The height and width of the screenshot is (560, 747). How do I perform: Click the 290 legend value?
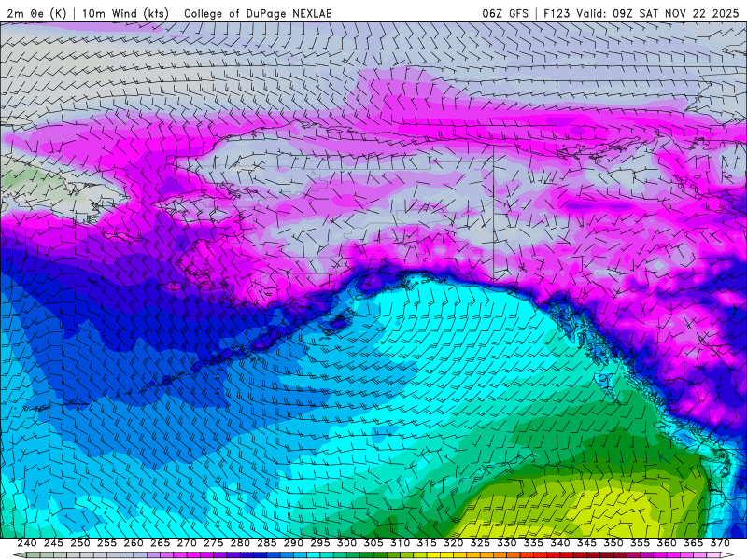[293, 543]
